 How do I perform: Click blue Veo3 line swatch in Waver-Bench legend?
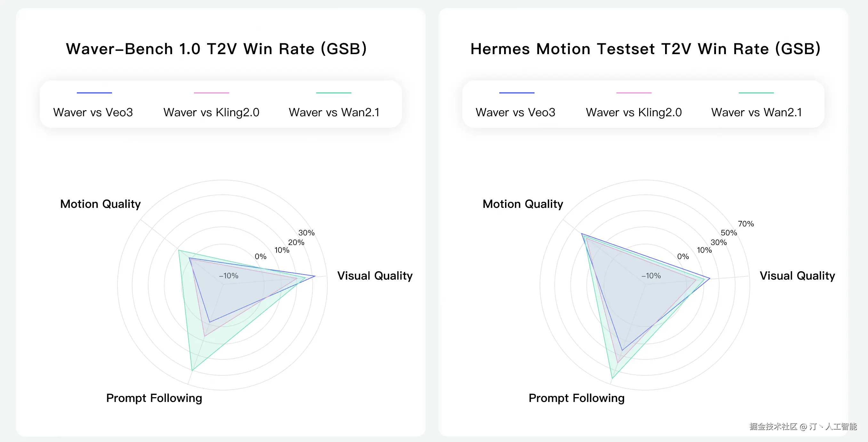click(x=94, y=93)
